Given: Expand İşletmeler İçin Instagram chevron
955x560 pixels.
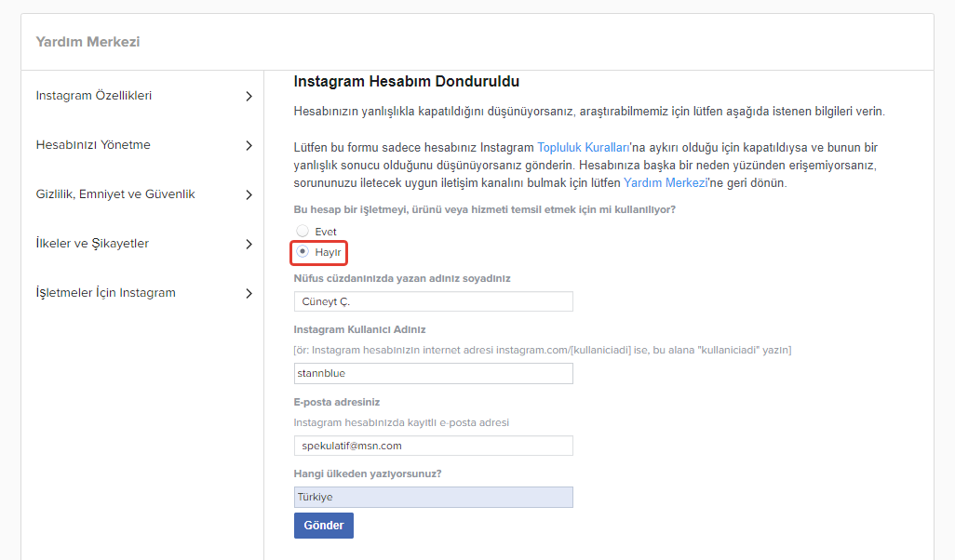Looking at the screenshot, I should 249,293.
